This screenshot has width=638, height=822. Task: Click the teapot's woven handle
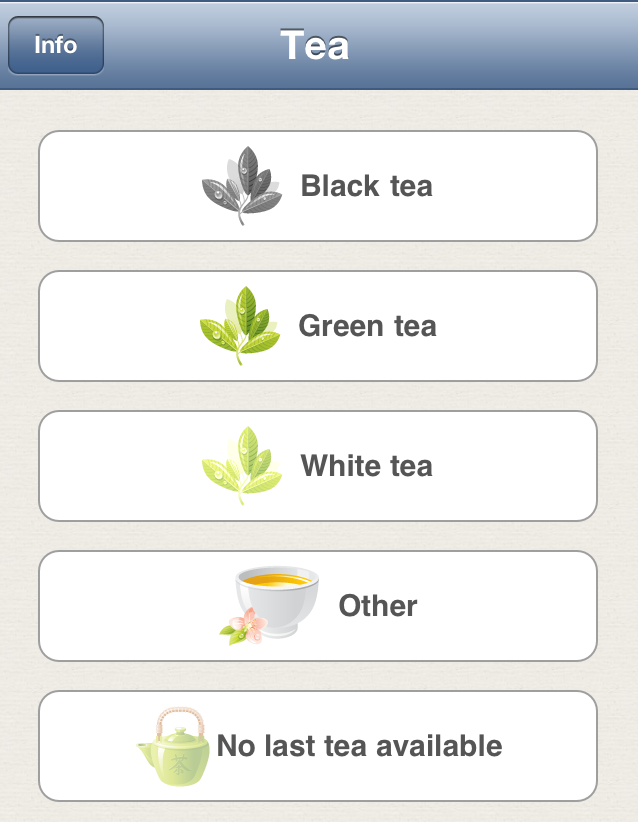point(179,721)
